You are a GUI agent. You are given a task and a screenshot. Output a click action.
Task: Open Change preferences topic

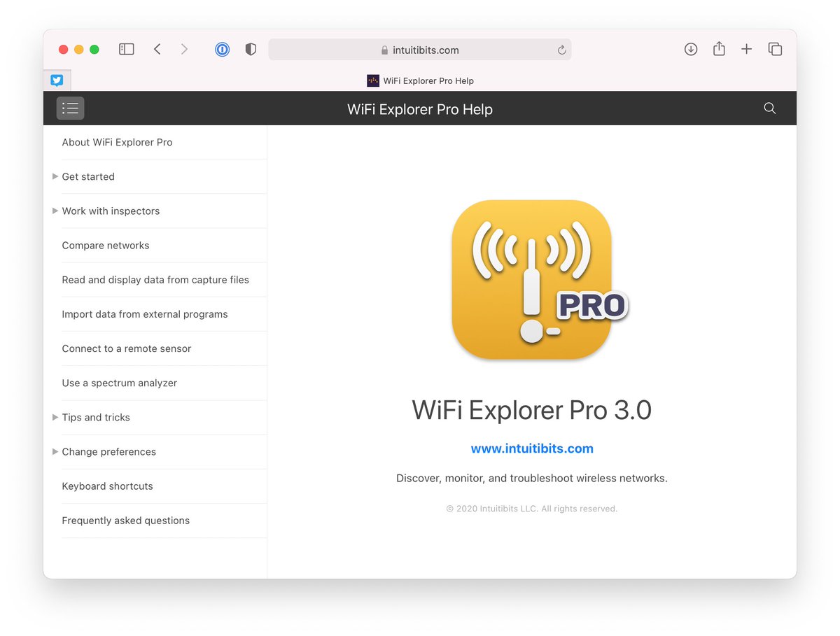point(109,451)
